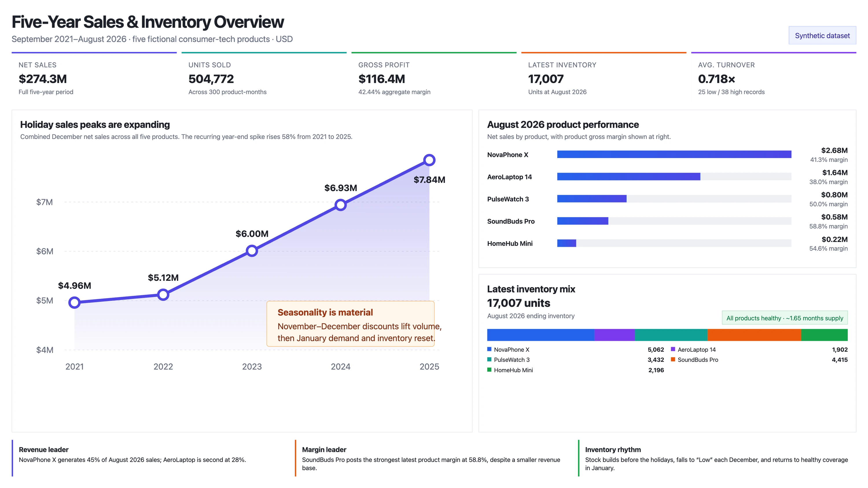Click the teal segment of inventory mix bar
This screenshot has width=868, height=488.
[x=671, y=335]
